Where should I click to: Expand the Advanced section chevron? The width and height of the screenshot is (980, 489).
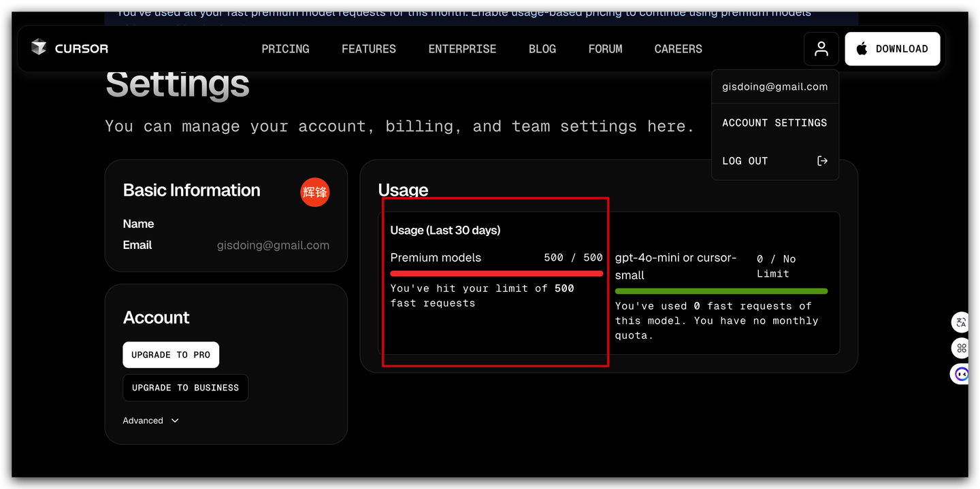pos(175,420)
